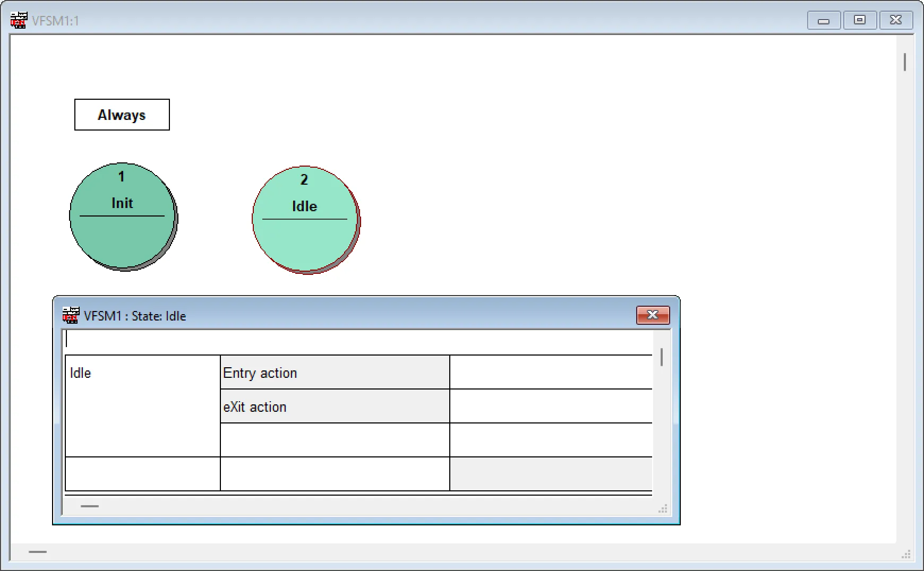
Task: Minimize the VFSM1:1 window
Action: point(823,20)
